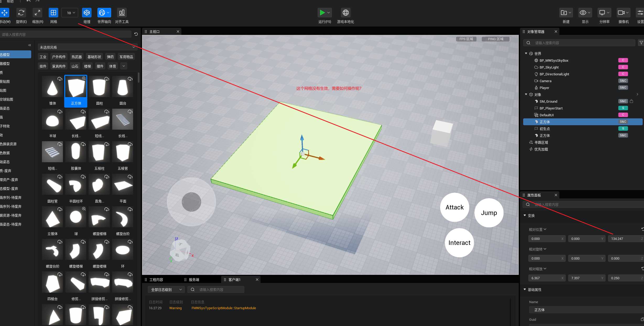Toggle the lock on SM_Ground
644x326 pixels.
[x=631, y=101]
